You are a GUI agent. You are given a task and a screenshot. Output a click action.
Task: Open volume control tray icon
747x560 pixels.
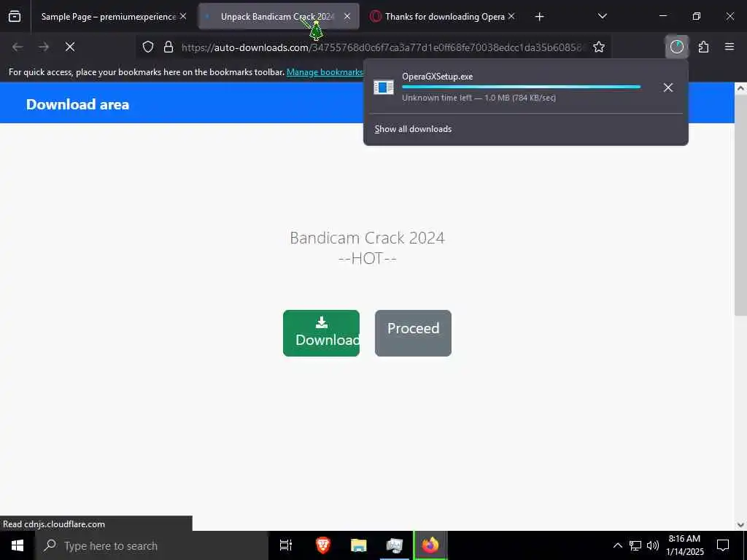pyautogui.click(x=653, y=545)
